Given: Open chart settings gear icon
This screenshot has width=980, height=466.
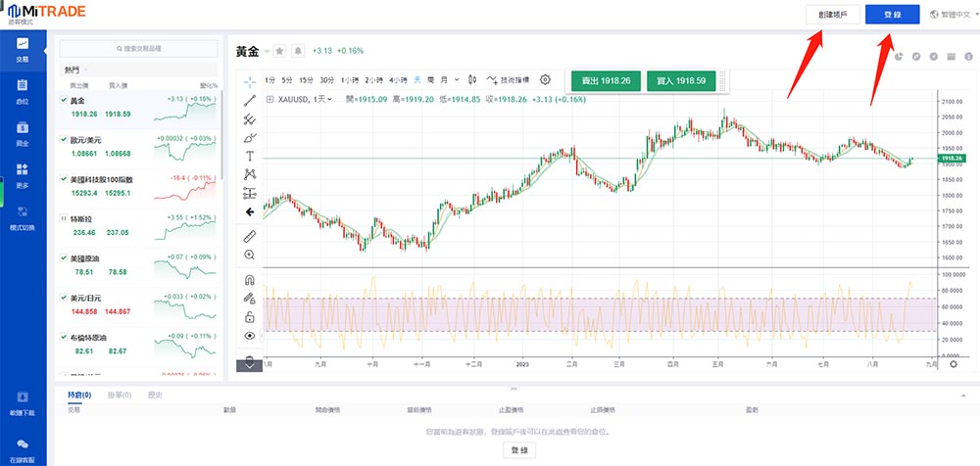Looking at the screenshot, I should click(546, 79).
